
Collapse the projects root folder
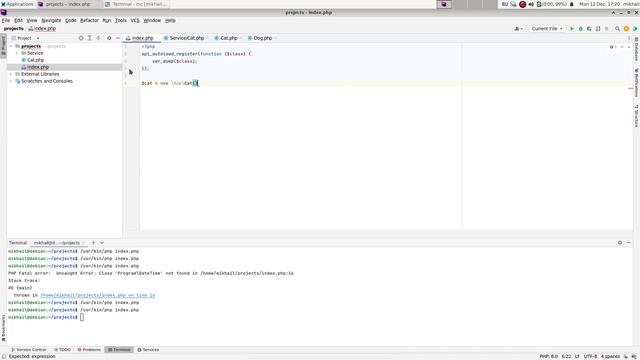(11, 46)
